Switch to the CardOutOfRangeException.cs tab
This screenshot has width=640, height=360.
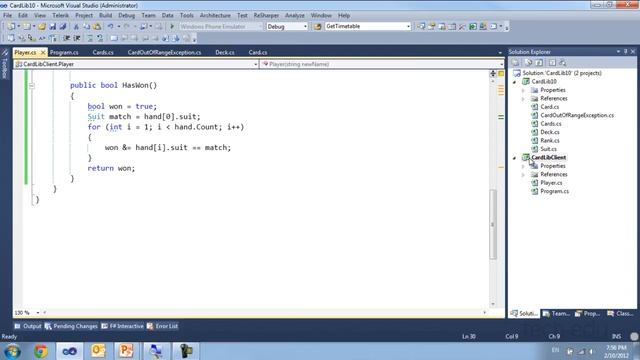coord(164,53)
